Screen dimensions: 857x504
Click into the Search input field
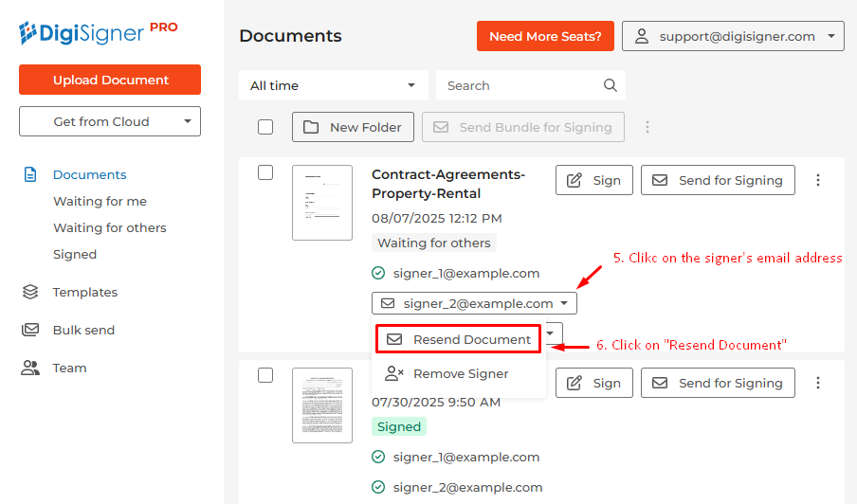click(520, 85)
